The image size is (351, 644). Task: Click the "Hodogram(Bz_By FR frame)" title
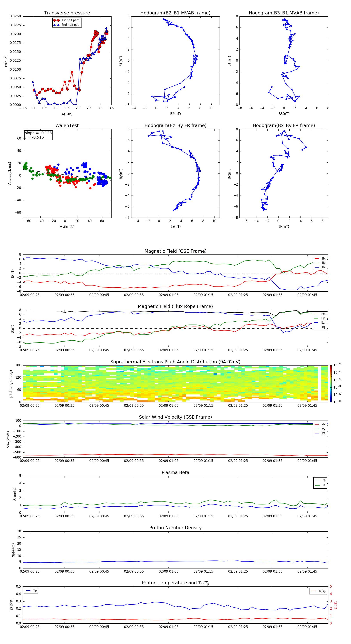point(175,125)
